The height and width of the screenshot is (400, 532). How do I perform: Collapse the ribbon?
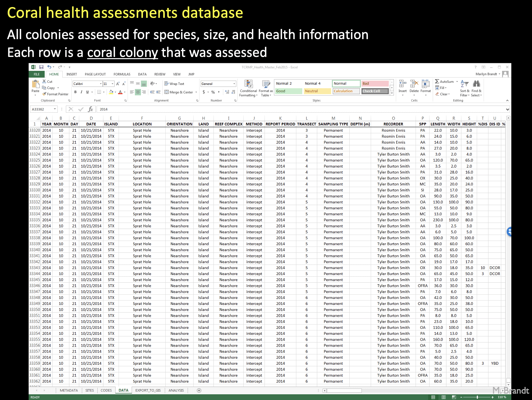tap(507, 100)
